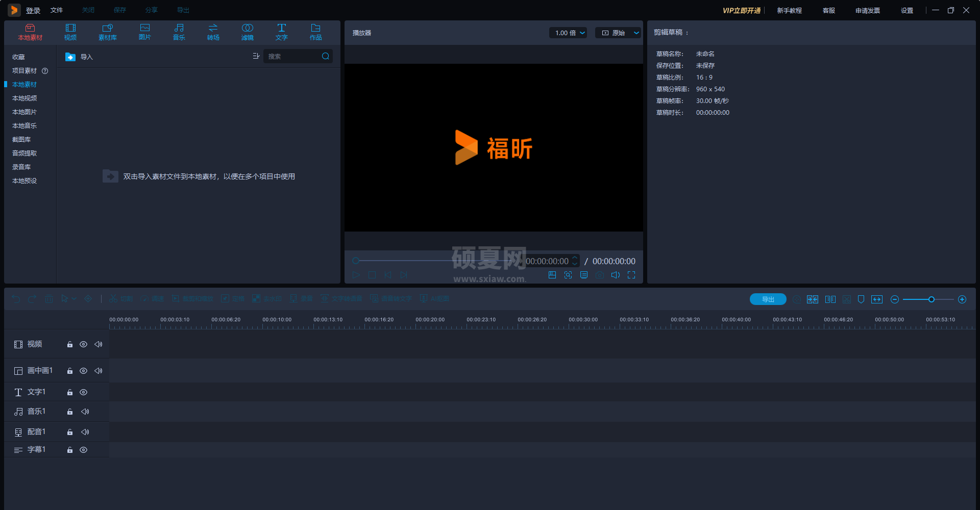Image resolution: width=980 pixels, height=510 pixels.
Task: Click the player progress slider handle
Action: tap(356, 261)
